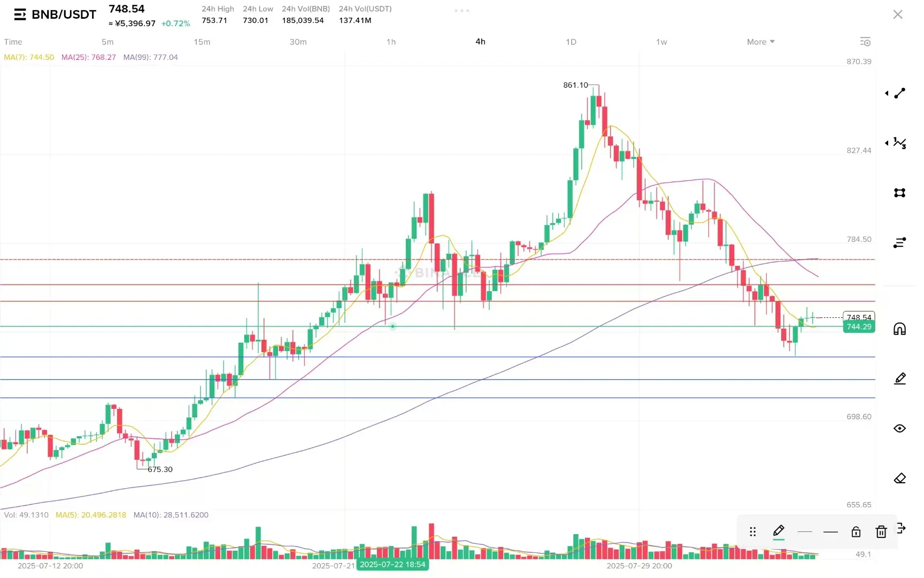Click the 24h Low value 730.01
924x578 pixels.
click(x=256, y=20)
